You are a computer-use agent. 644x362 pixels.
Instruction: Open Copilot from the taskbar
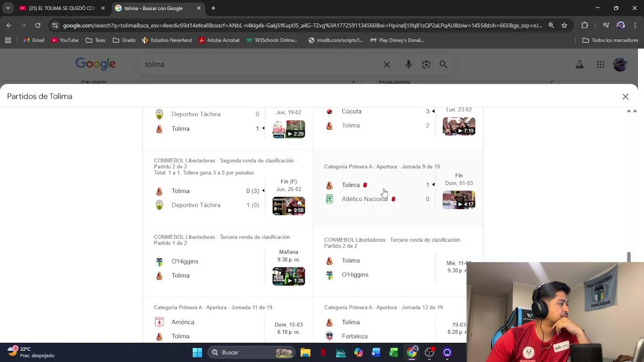coord(358,352)
